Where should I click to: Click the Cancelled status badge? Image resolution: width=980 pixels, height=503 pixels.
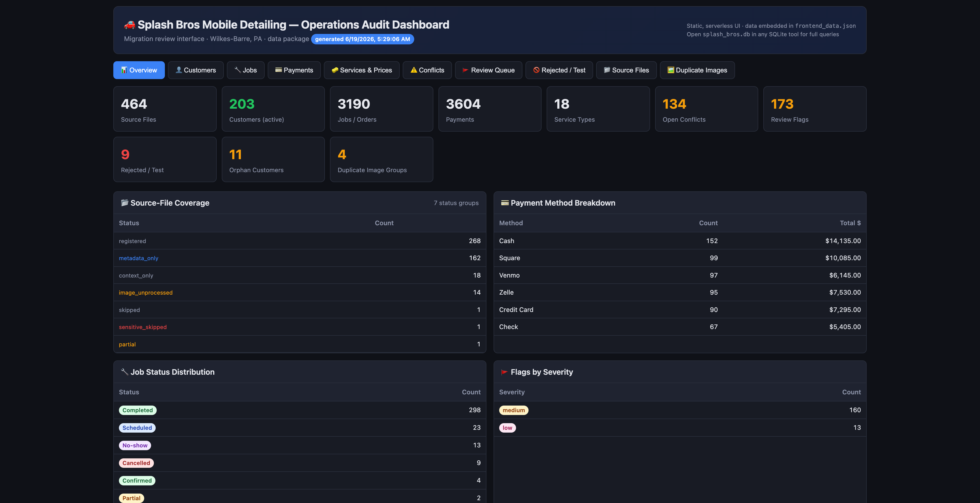[136, 463]
